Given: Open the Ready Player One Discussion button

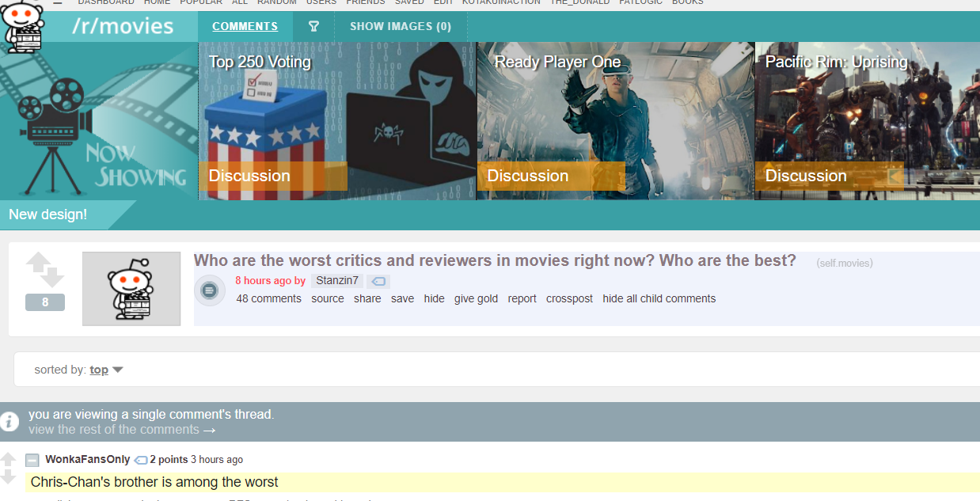Looking at the screenshot, I should 551,176.
